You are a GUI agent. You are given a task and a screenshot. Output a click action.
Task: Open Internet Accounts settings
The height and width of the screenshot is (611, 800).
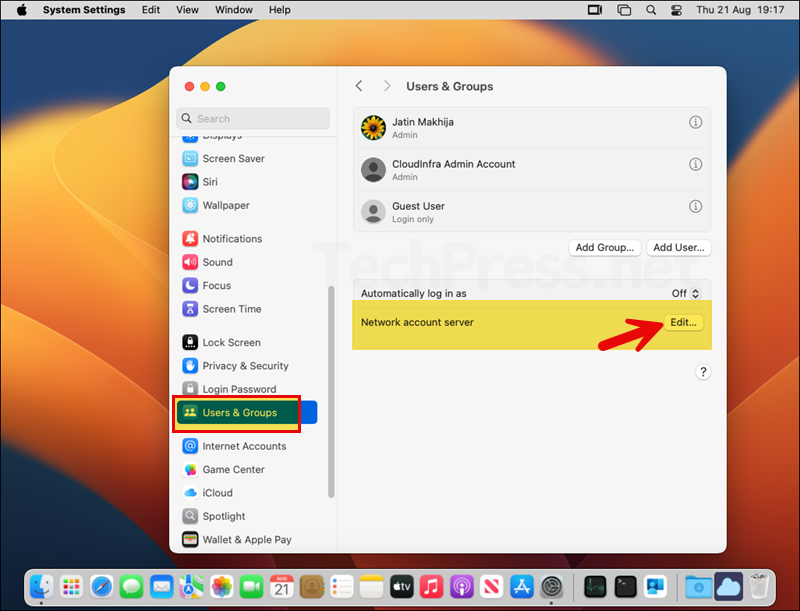[234, 446]
